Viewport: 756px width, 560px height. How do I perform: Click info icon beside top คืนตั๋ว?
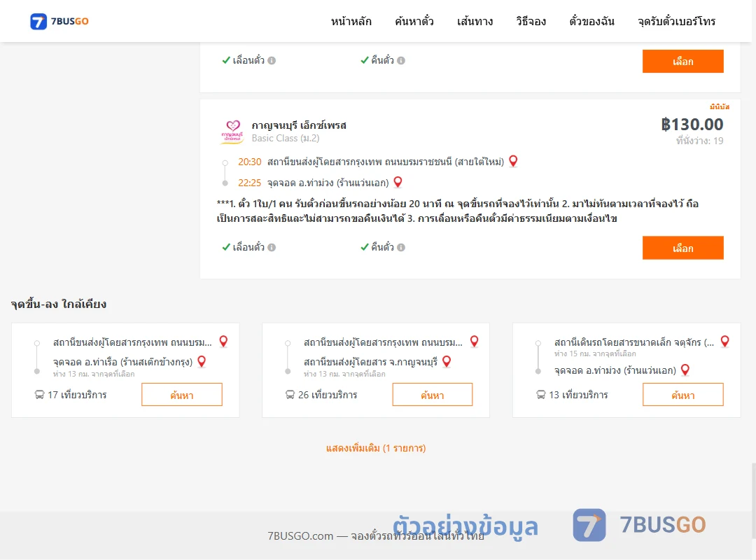(x=401, y=61)
